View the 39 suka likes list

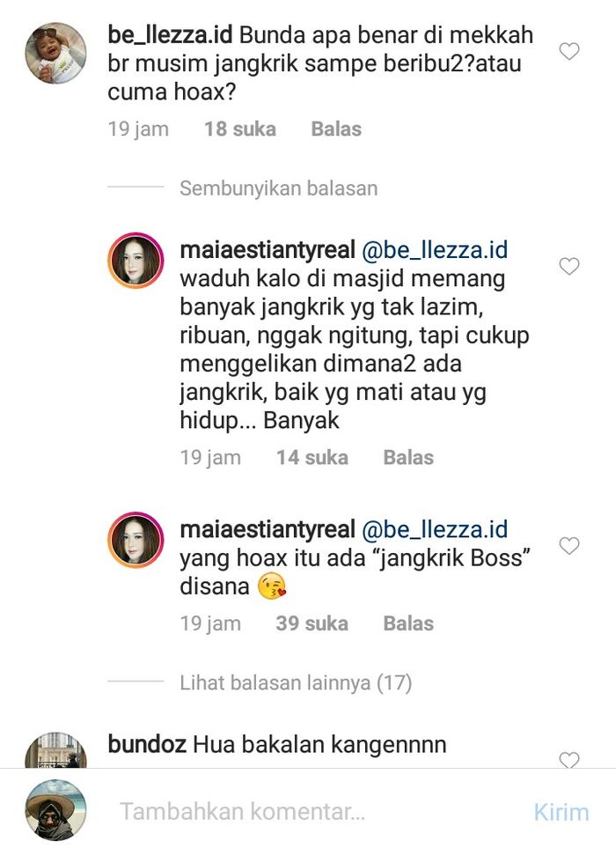(312, 623)
